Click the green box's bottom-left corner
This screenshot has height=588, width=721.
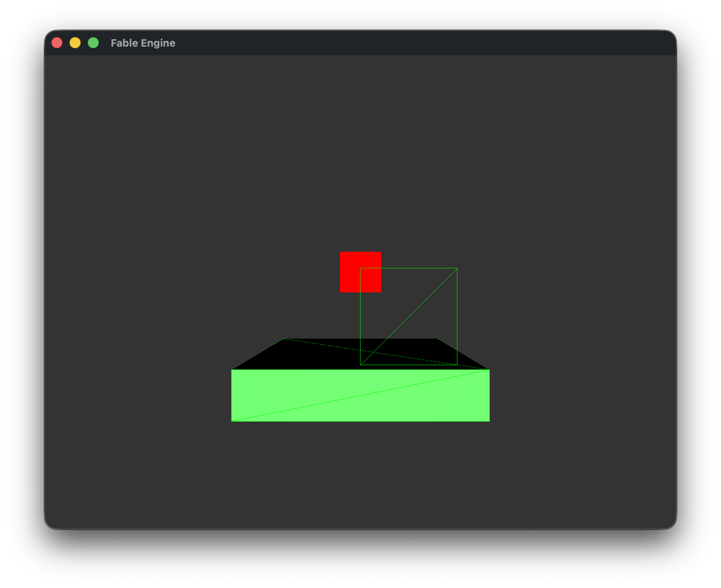click(232, 421)
